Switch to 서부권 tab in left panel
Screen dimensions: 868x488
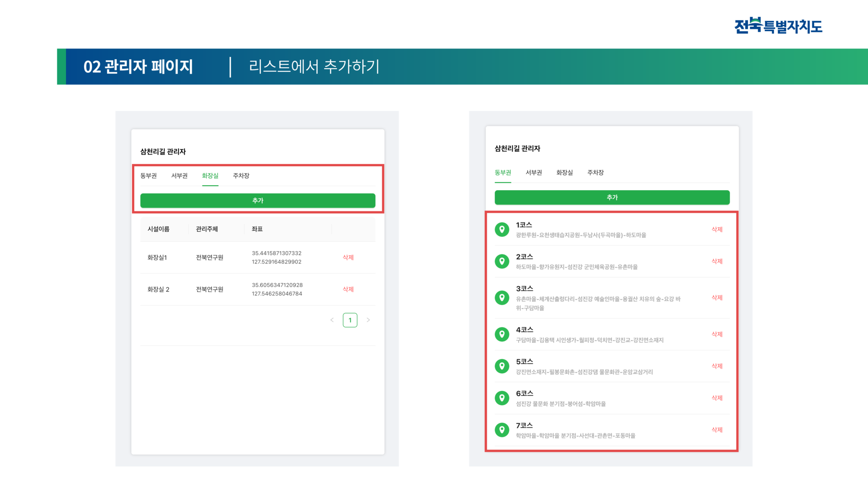pos(179,176)
